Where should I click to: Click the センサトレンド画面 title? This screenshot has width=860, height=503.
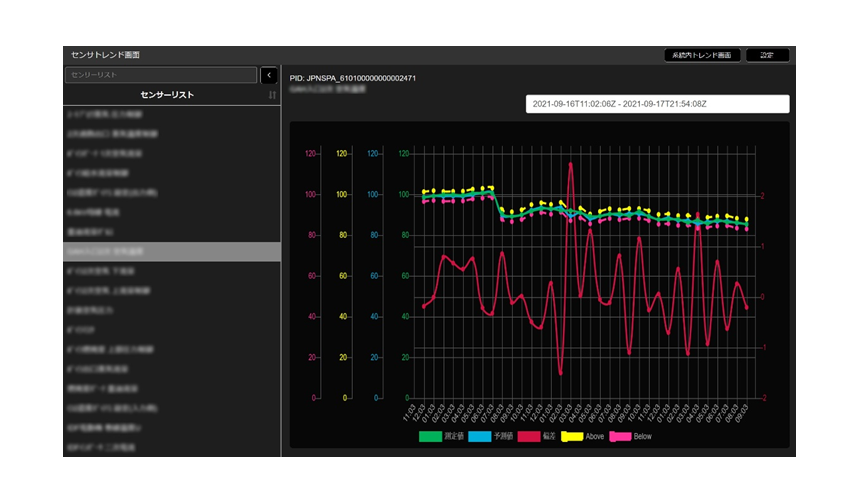pos(105,55)
